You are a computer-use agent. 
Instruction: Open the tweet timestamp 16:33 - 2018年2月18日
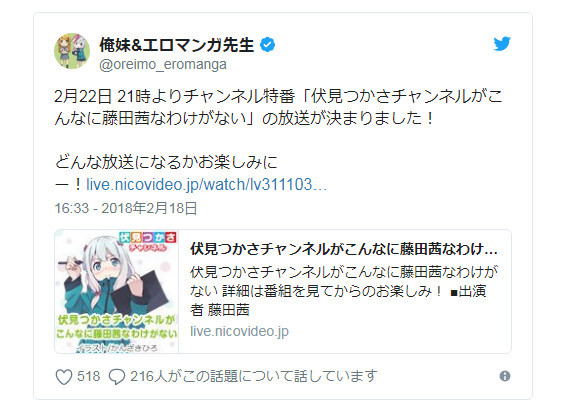click(x=126, y=208)
